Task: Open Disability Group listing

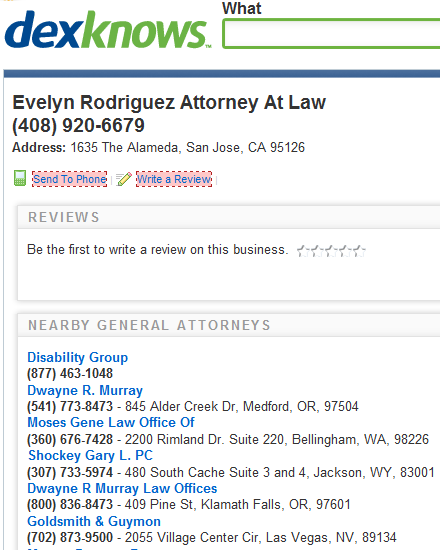Action: tap(78, 357)
